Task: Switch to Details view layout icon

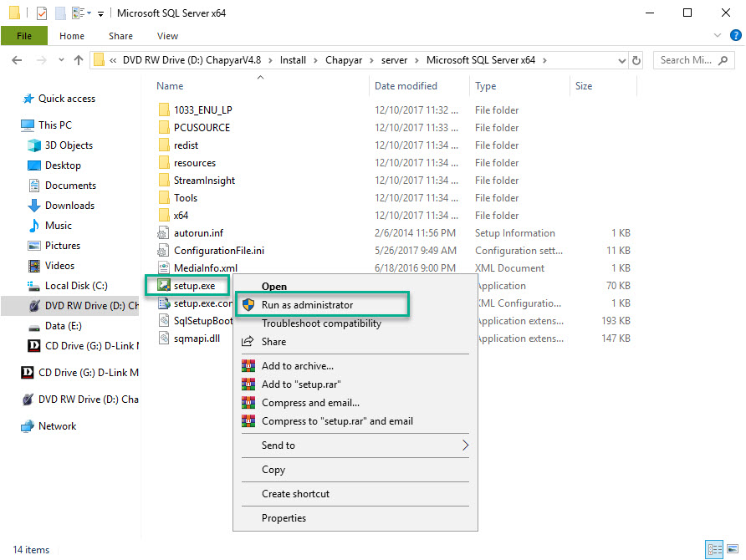Action: tap(714, 550)
